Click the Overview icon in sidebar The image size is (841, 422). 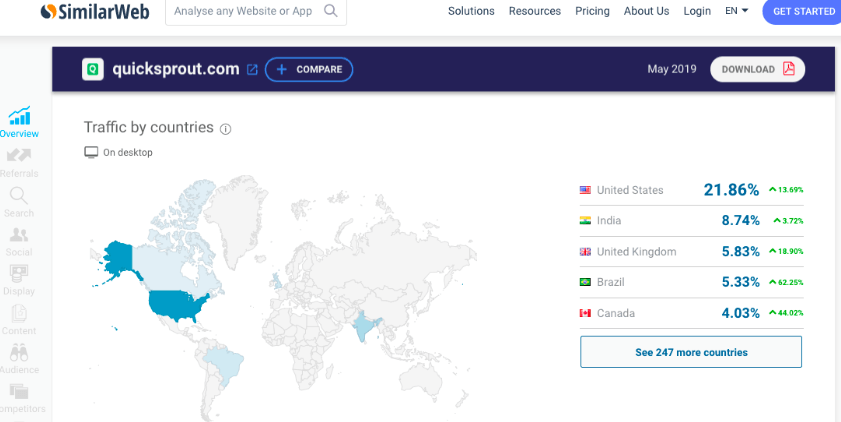[19, 116]
